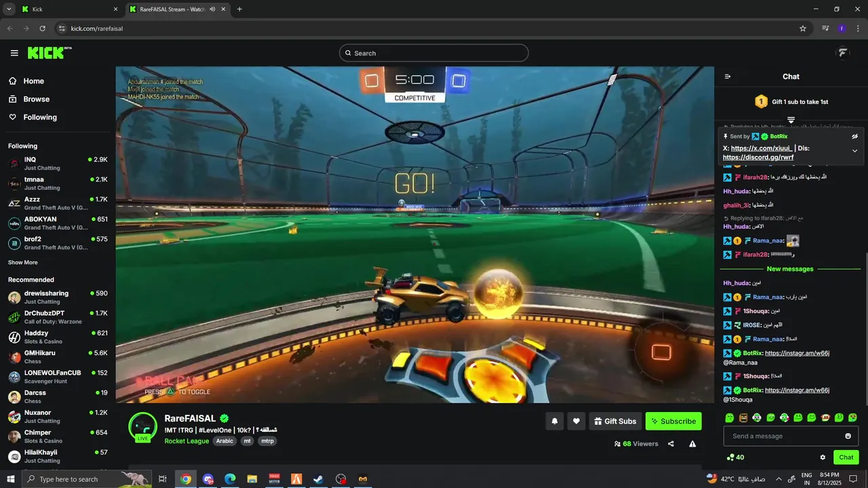Expand the gift leaderboard handle
This screenshot has height=488, width=868.
coord(791,120)
